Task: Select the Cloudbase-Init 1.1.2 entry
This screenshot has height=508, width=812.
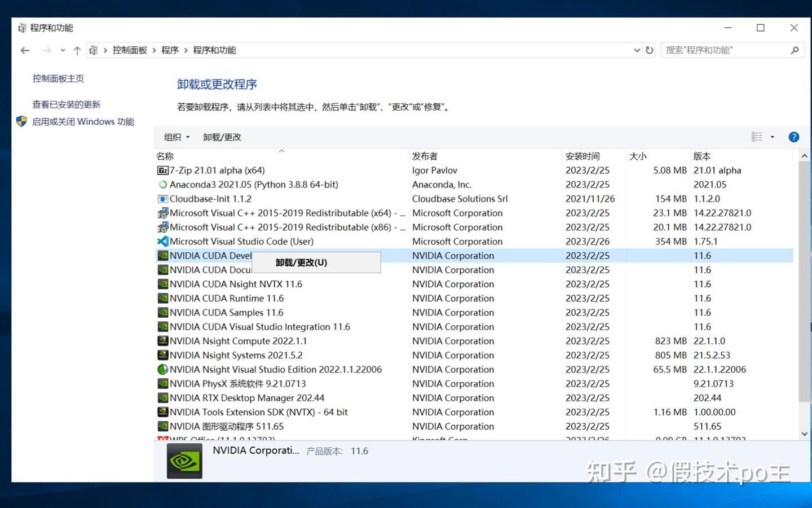Action: click(x=474, y=199)
